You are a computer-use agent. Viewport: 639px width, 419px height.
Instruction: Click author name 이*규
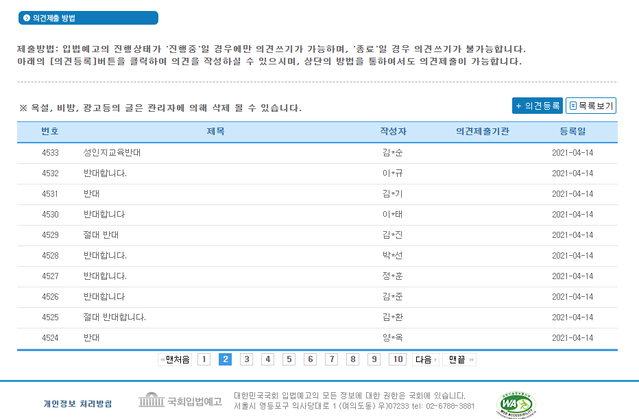click(x=392, y=173)
